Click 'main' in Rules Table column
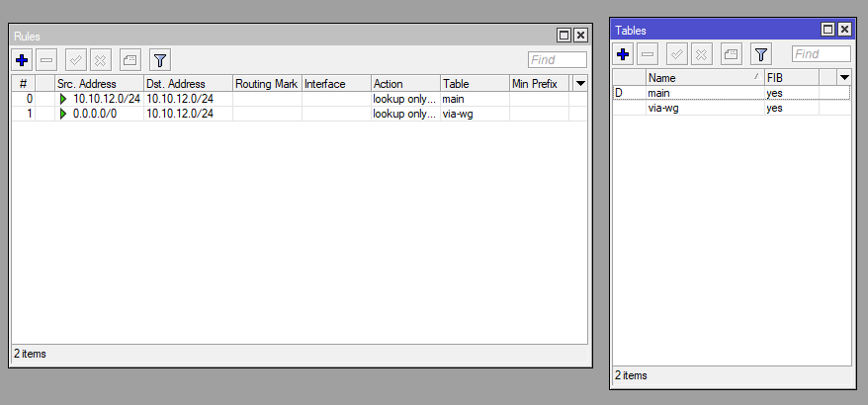This screenshot has width=868, height=405. pos(452,99)
